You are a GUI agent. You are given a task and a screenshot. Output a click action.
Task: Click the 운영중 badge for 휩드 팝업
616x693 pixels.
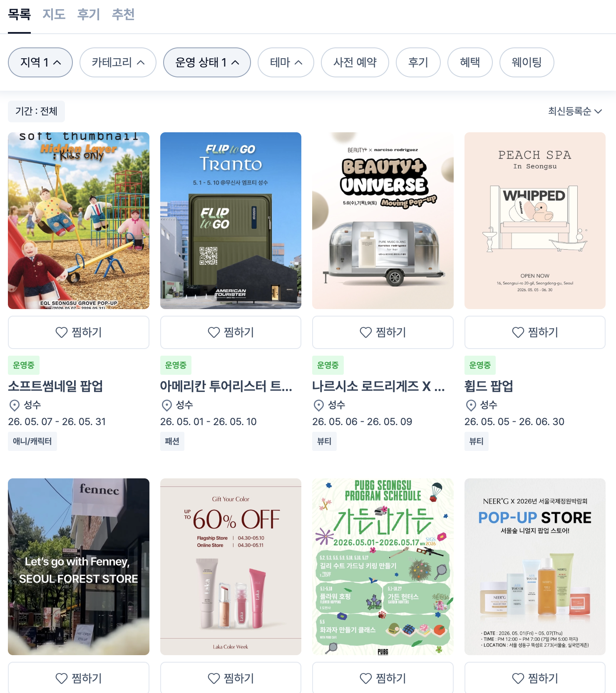pos(480,365)
